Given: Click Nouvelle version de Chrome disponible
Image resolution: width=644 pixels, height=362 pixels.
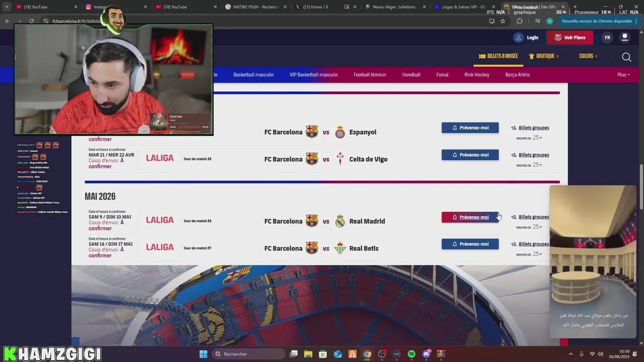Looking at the screenshot, I should 597,21.
